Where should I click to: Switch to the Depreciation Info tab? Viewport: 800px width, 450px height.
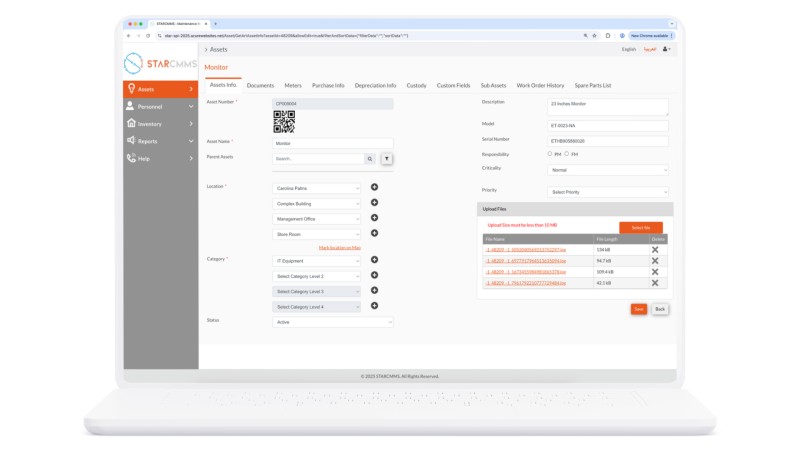[375, 86]
